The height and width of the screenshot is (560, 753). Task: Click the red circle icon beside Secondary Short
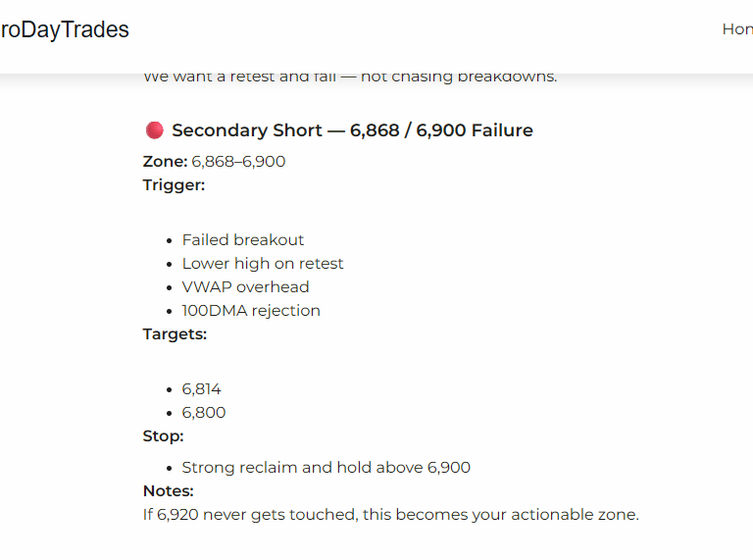click(x=154, y=130)
